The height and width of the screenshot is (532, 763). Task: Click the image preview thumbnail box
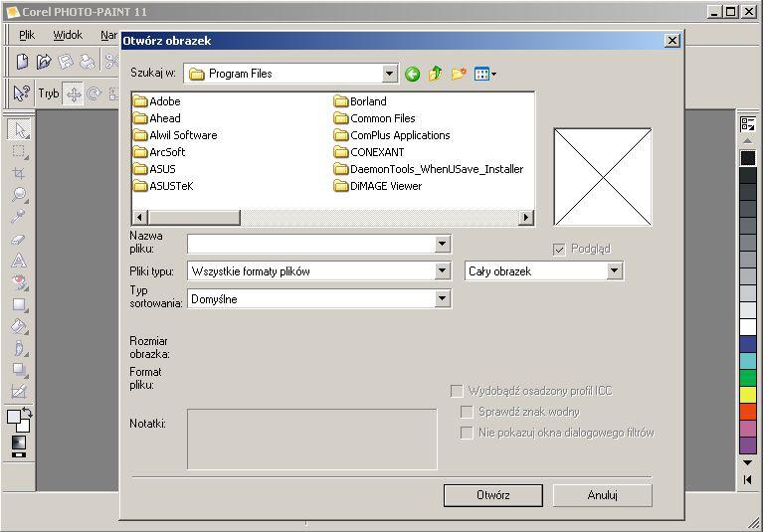point(603,177)
